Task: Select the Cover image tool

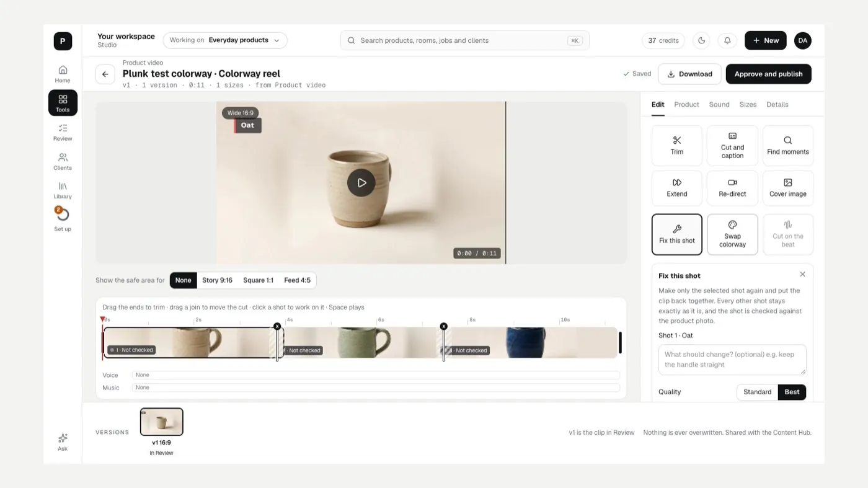Action: (x=788, y=188)
